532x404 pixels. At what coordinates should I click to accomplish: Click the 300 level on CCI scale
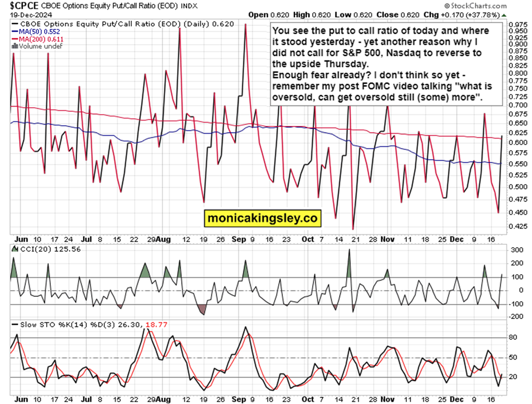coord(517,250)
